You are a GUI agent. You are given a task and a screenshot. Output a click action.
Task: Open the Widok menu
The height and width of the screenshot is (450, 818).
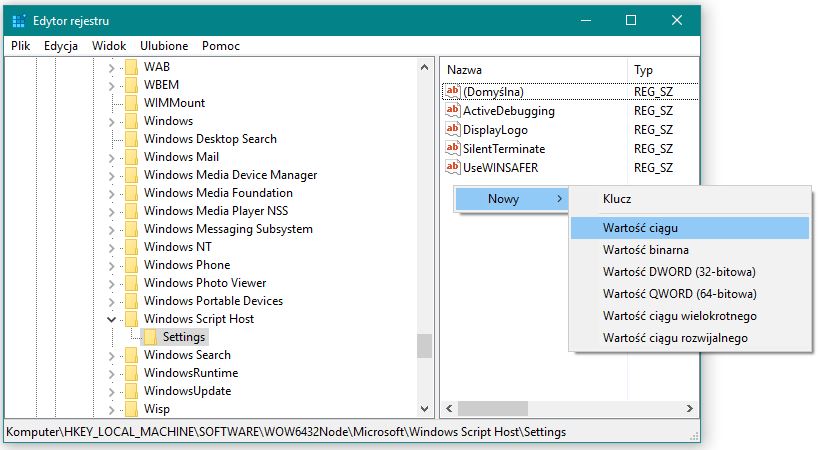pyautogui.click(x=109, y=46)
